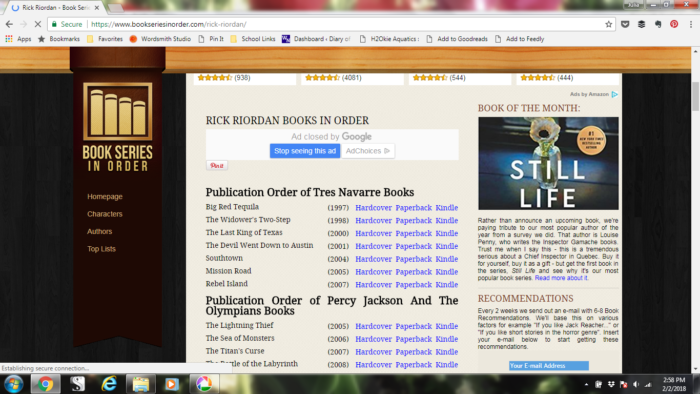Click the Pin it button
This screenshot has width=700, height=394.
click(217, 166)
